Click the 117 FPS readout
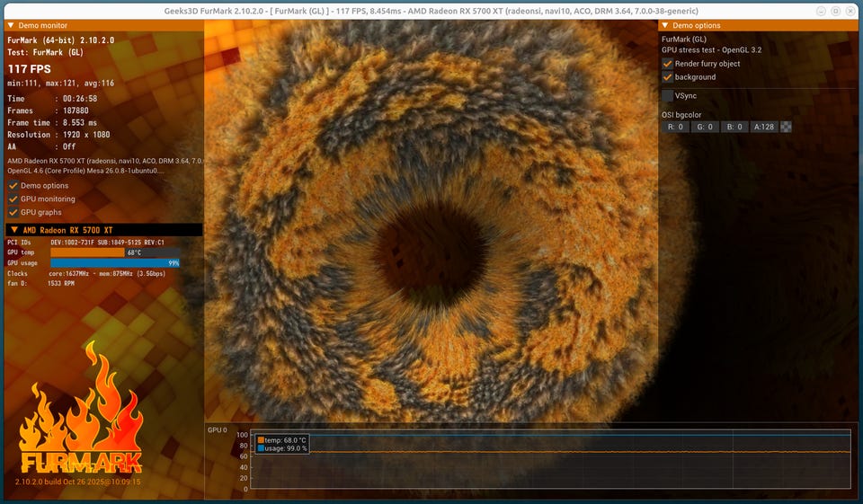863x504 pixels. tap(29, 69)
